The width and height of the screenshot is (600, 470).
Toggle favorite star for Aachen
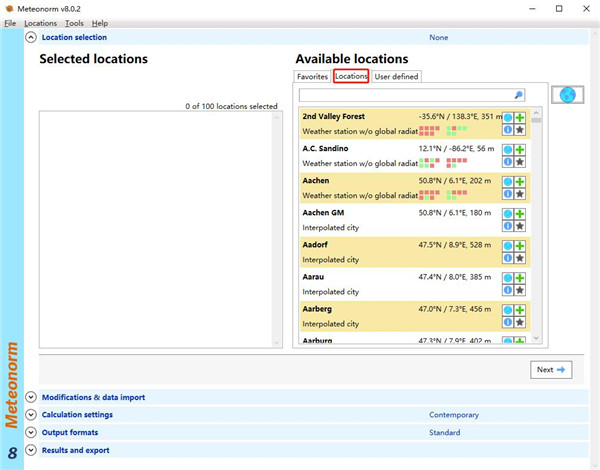tap(520, 193)
